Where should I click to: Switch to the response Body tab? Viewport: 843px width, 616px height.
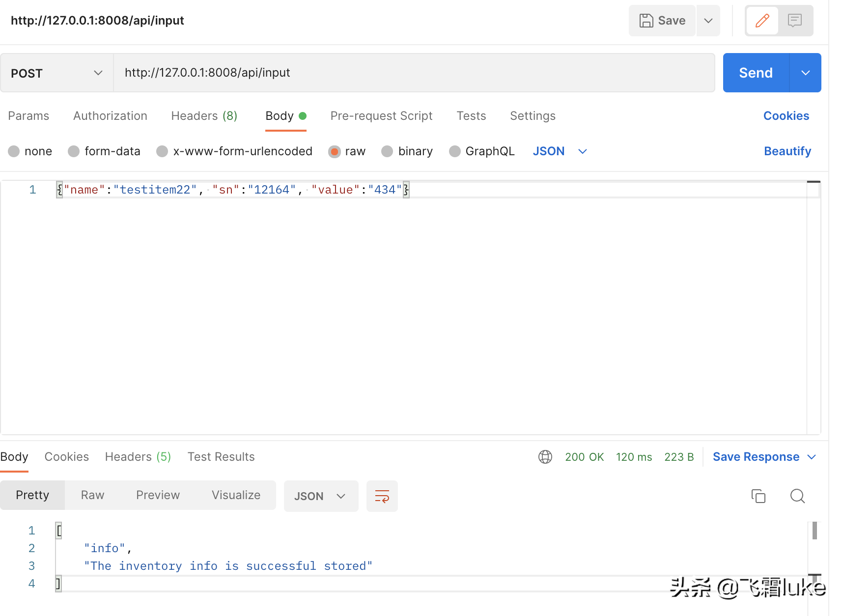pos(14,457)
